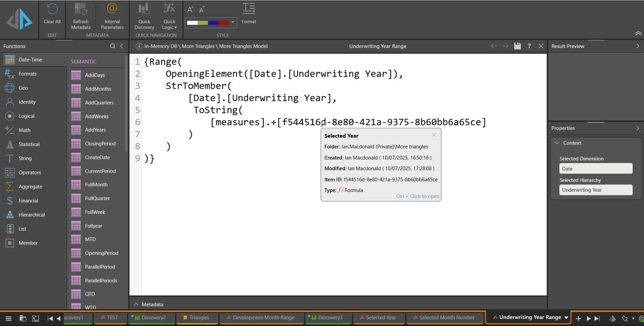Collapse the ribbon with the double chevron
Screen dimensions: 644x326
click(x=638, y=33)
